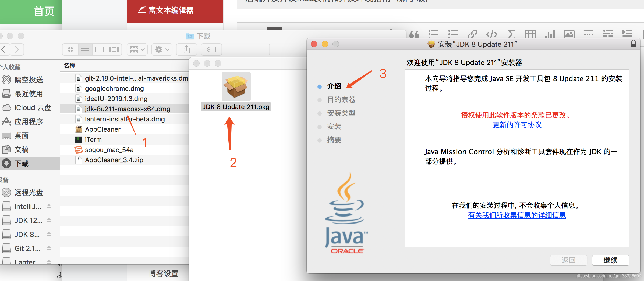Image resolution: width=644 pixels, height=281 pixels.
Task: Select iTerm application in the list
Action: click(x=125, y=139)
